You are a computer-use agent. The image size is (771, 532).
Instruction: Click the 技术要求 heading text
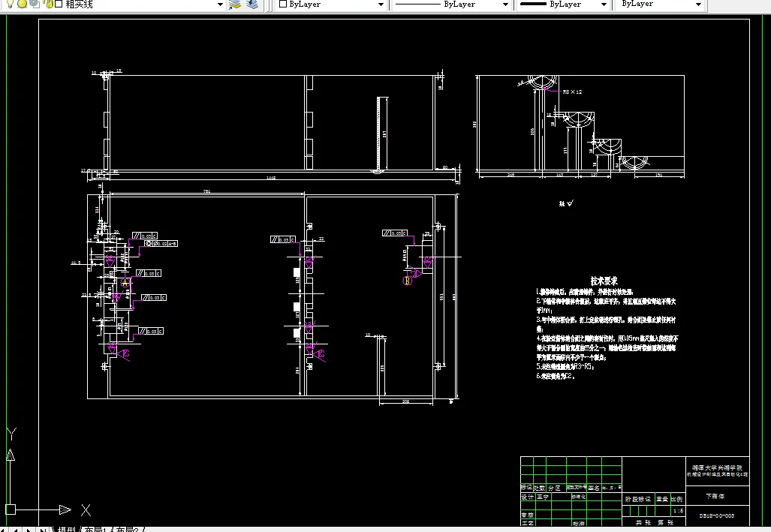(604, 281)
